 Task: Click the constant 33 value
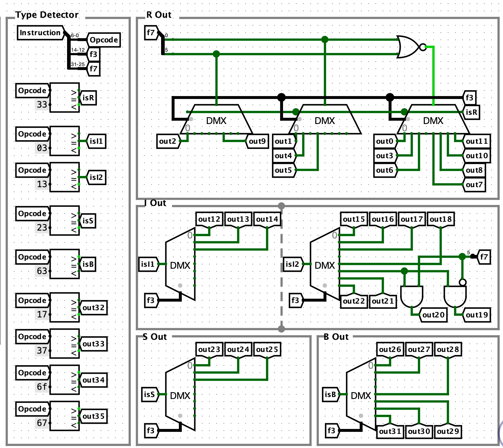point(42,105)
